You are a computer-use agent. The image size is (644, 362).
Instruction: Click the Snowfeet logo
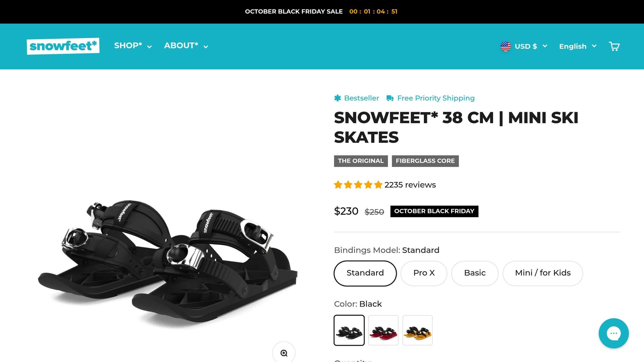coord(63,46)
